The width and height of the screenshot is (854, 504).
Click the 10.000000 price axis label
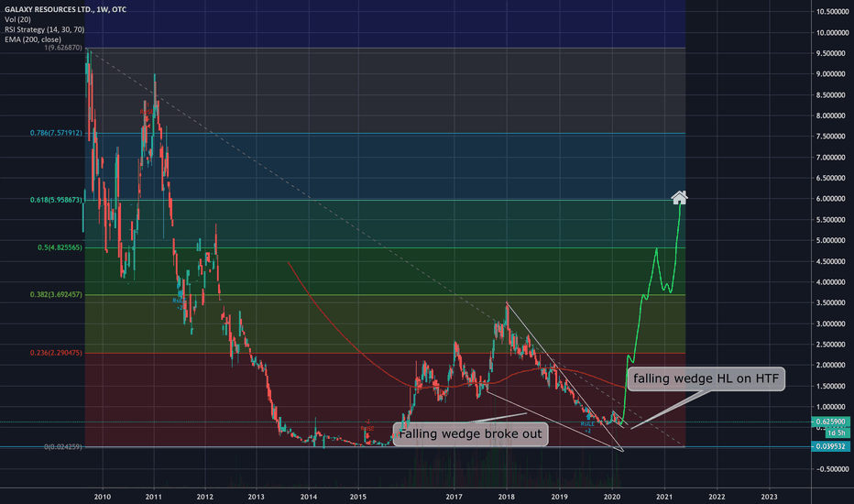click(x=833, y=33)
